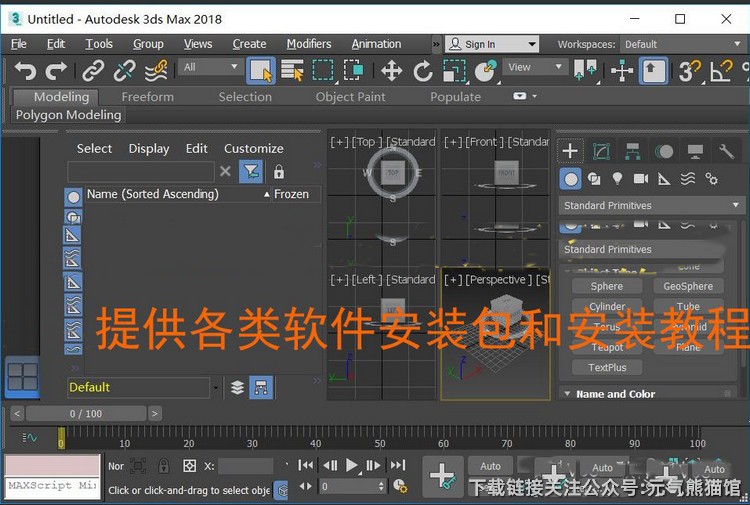This screenshot has height=505, width=750.
Task: Toggle Sort by Hierarchy in scene explorer
Action: [x=260, y=387]
